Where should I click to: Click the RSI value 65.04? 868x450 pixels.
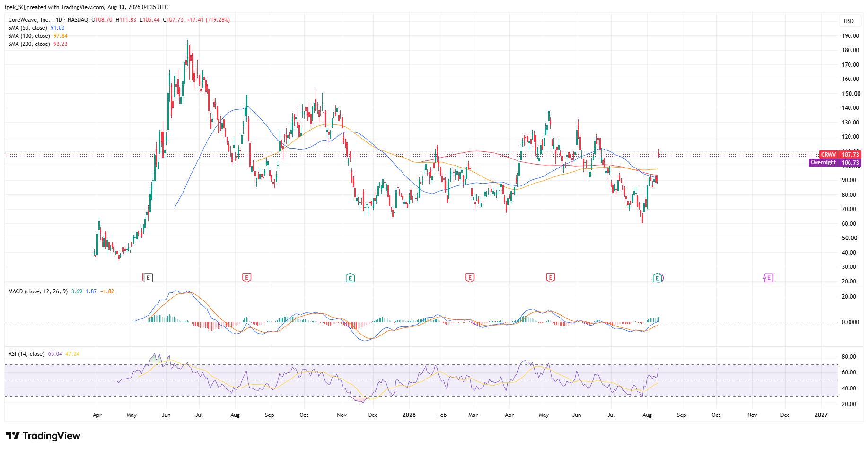tap(55, 354)
